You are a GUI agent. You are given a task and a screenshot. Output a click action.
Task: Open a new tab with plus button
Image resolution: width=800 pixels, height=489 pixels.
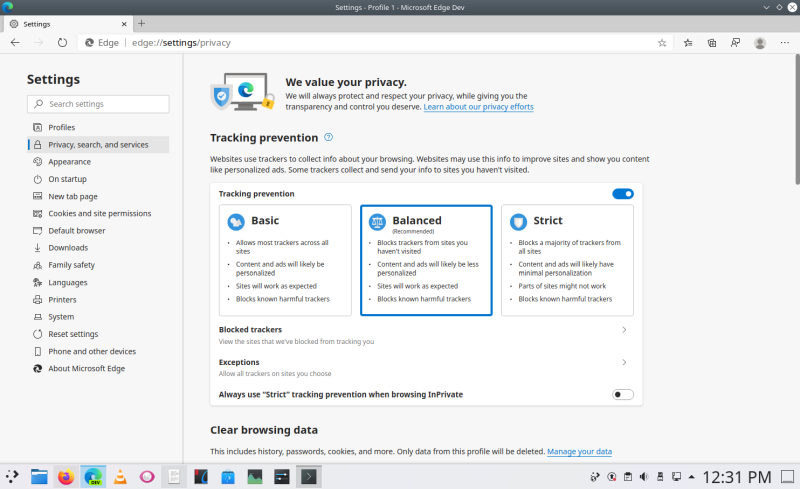141,23
